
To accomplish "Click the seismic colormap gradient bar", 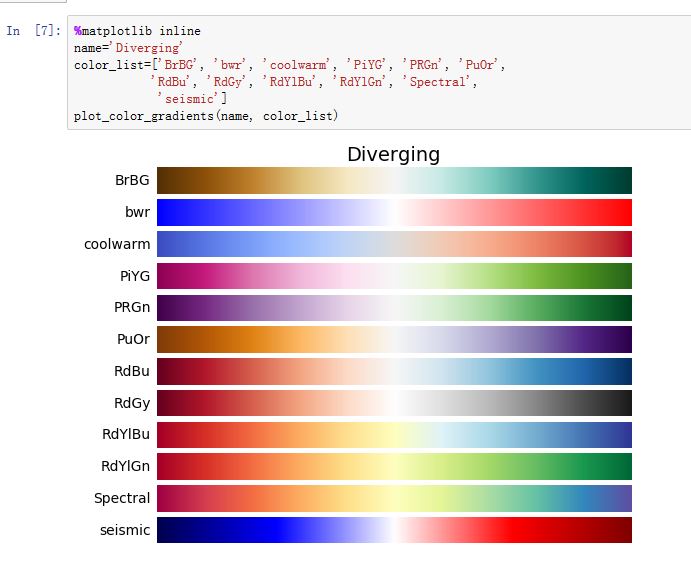I will pos(394,530).
